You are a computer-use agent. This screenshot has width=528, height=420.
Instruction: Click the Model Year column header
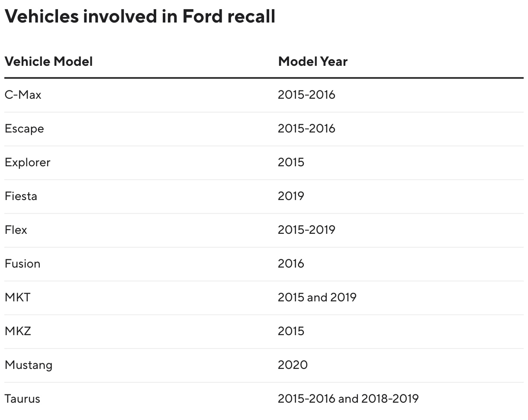pos(312,61)
